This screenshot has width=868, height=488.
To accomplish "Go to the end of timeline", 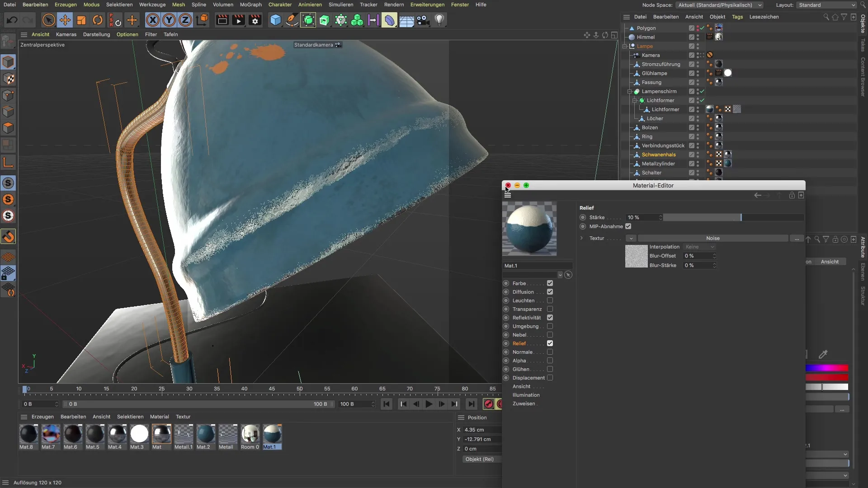I will point(472,404).
